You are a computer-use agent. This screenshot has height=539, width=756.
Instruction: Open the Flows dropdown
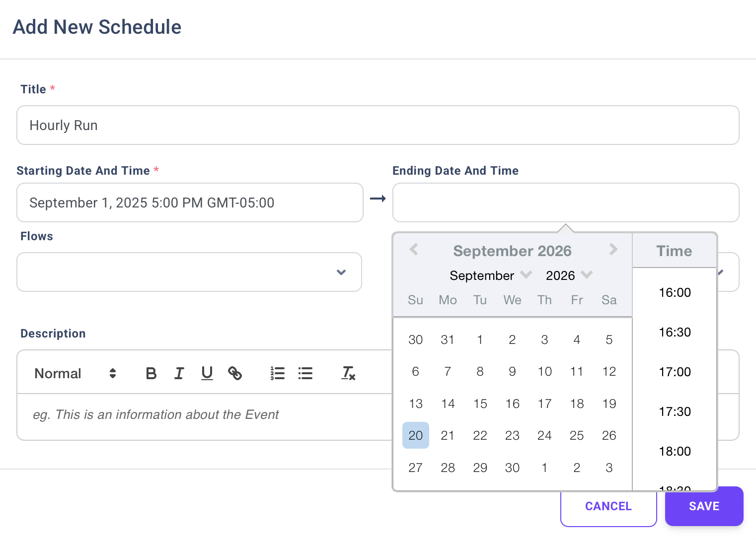pos(189,272)
